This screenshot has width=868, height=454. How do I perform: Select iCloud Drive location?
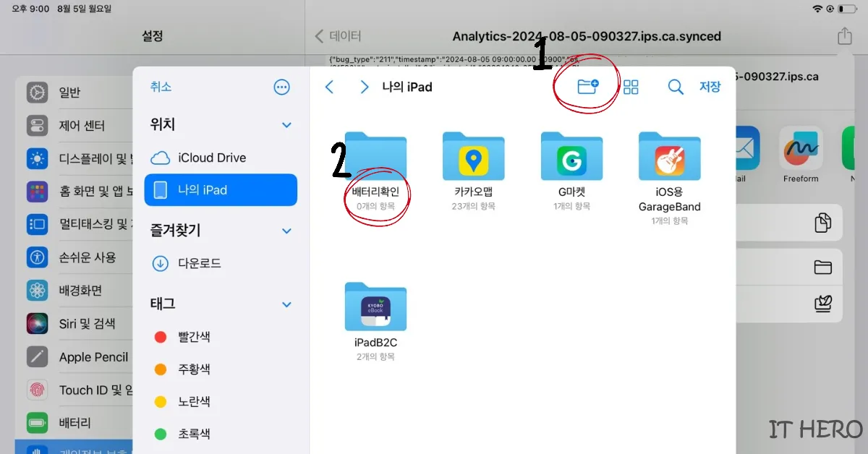(221, 158)
